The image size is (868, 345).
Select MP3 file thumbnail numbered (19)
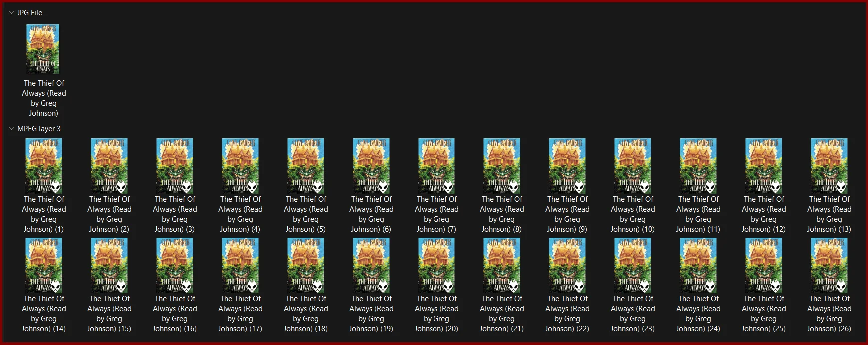click(371, 266)
